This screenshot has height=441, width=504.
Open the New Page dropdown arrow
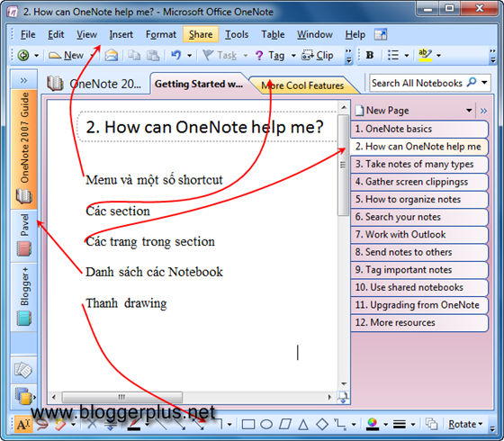tap(469, 111)
